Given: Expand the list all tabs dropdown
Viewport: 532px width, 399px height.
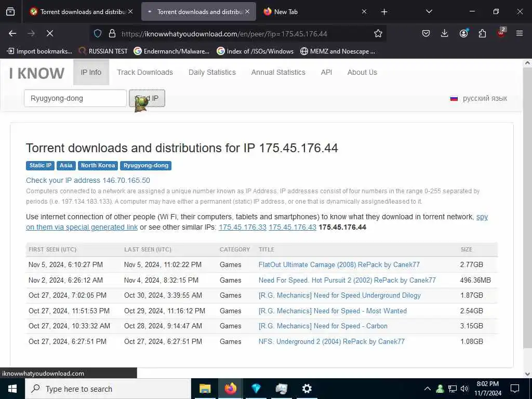Looking at the screenshot, I should point(429,11).
